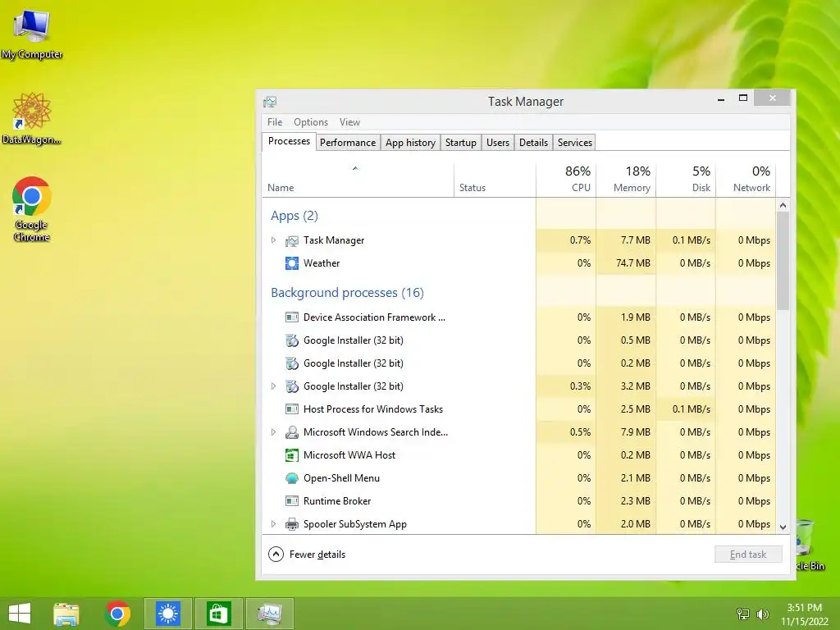Select the Google Chrome desktop shortcut

31,209
